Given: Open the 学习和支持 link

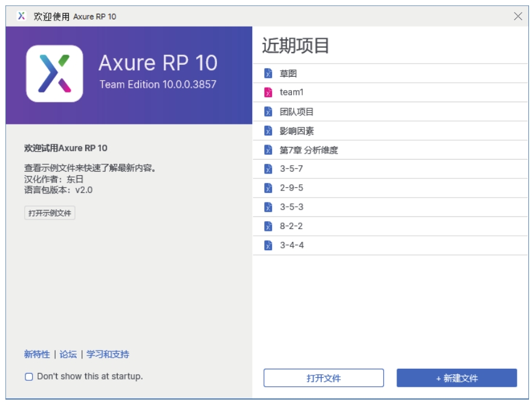Looking at the screenshot, I should coord(108,354).
